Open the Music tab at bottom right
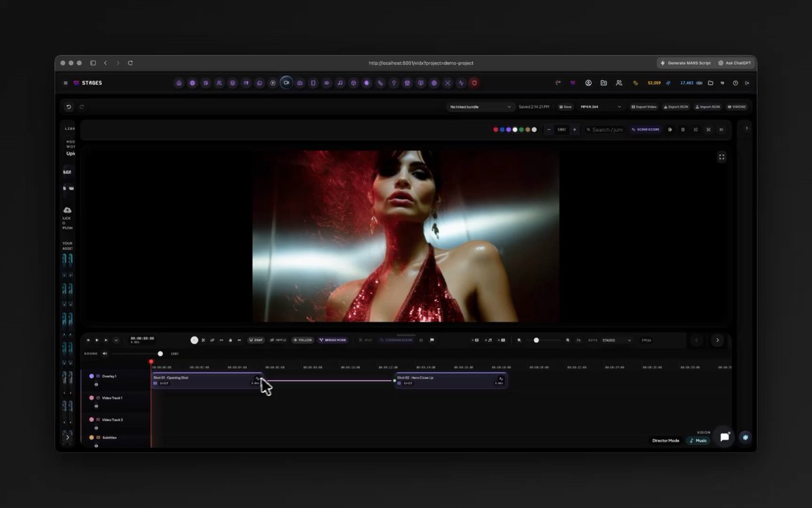 pyautogui.click(x=698, y=440)
